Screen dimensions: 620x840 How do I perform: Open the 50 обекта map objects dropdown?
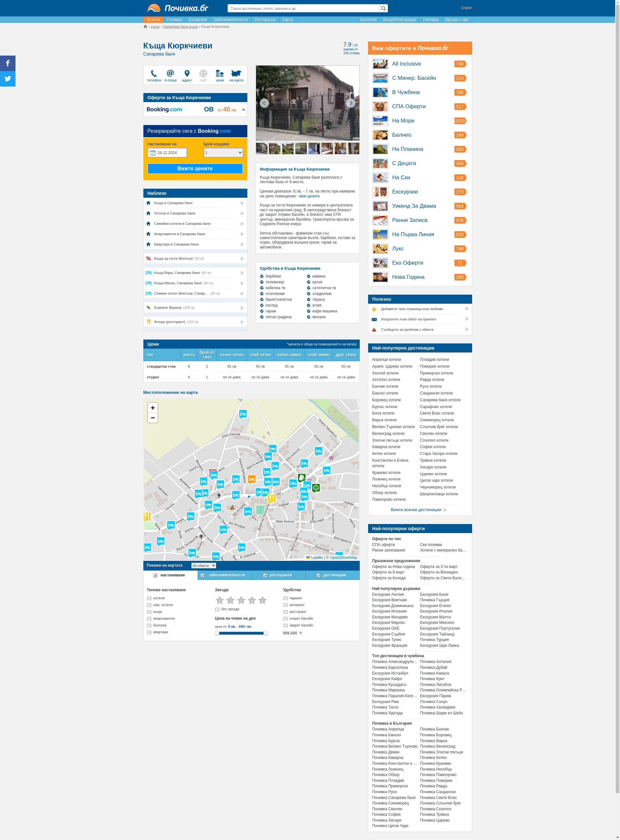[203, 565]
